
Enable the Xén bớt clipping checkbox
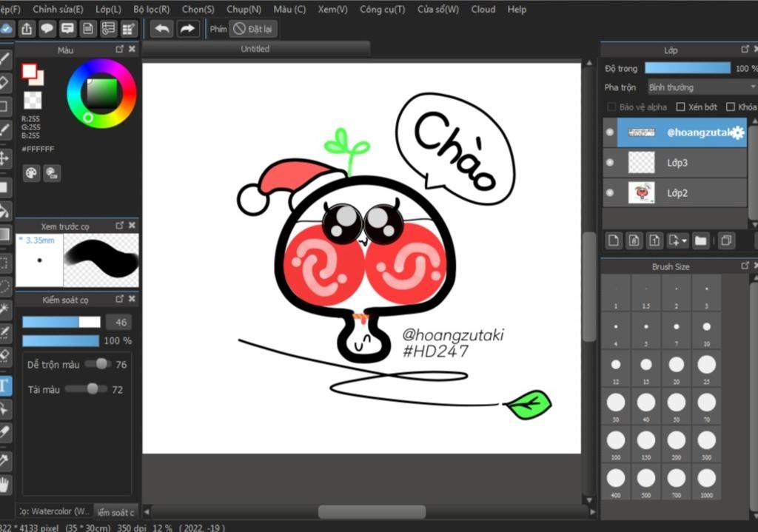pos(680,107)
